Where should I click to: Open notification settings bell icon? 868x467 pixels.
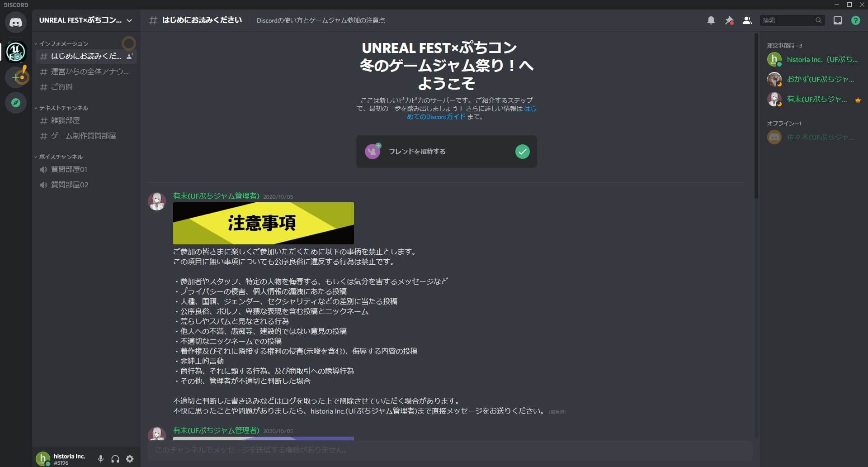tap(711, 20)
